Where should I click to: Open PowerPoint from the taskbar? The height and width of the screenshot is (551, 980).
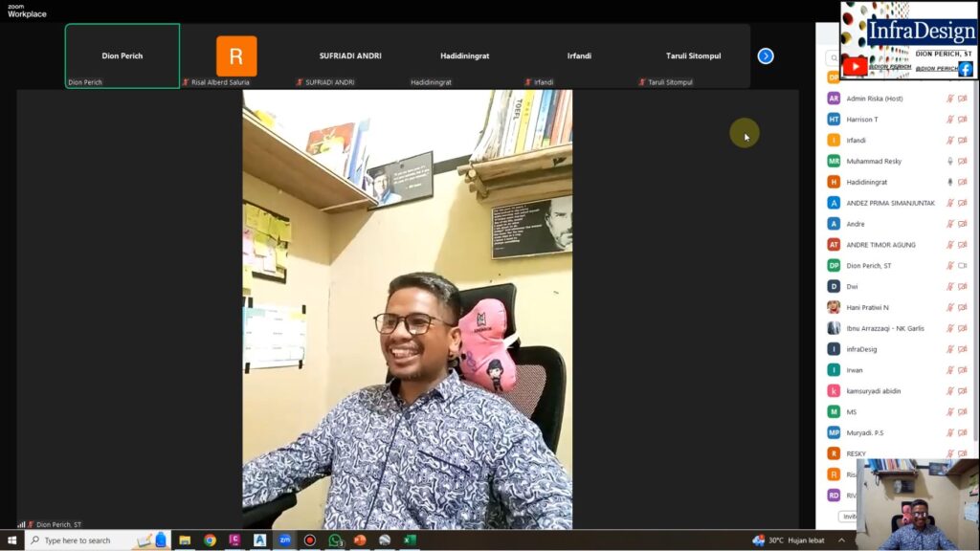tap(360, 540)
